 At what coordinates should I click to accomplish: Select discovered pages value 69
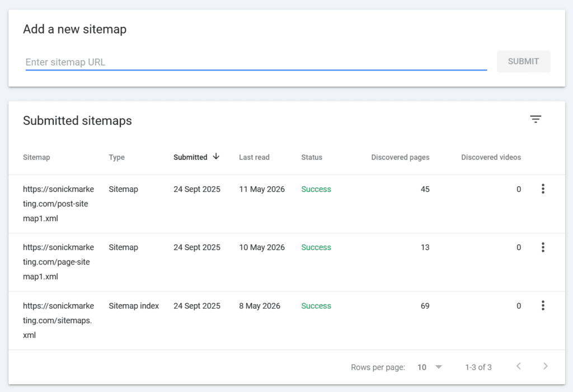click(x=425, y=306)
